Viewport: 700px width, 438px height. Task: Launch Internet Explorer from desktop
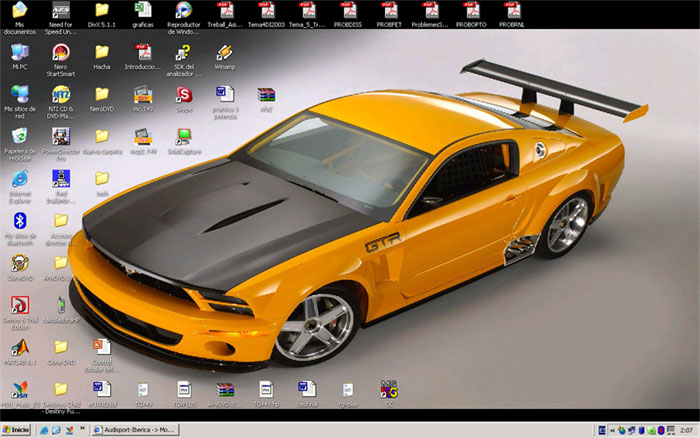20,179
